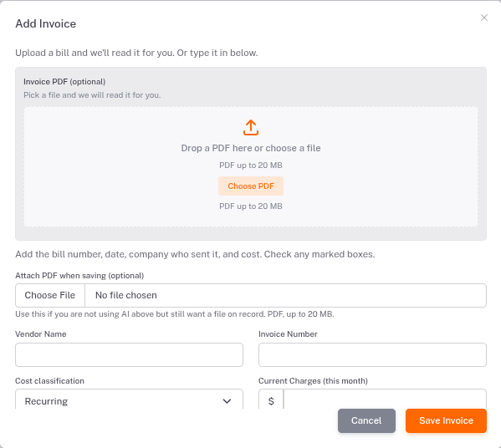This screenshot has height=448, width=501.
Task: Click the Choose PDF button
Action: point(251,186)
